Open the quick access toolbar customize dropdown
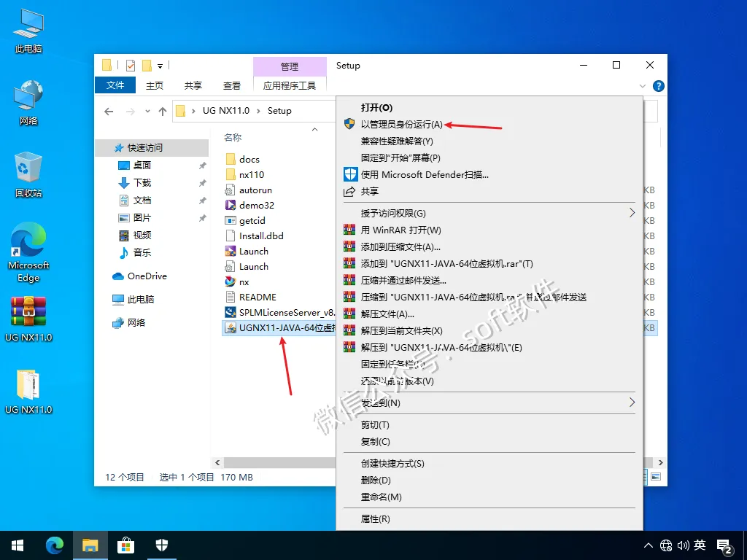The height and width of the screenshot is (560, 747). click(160, 66)
